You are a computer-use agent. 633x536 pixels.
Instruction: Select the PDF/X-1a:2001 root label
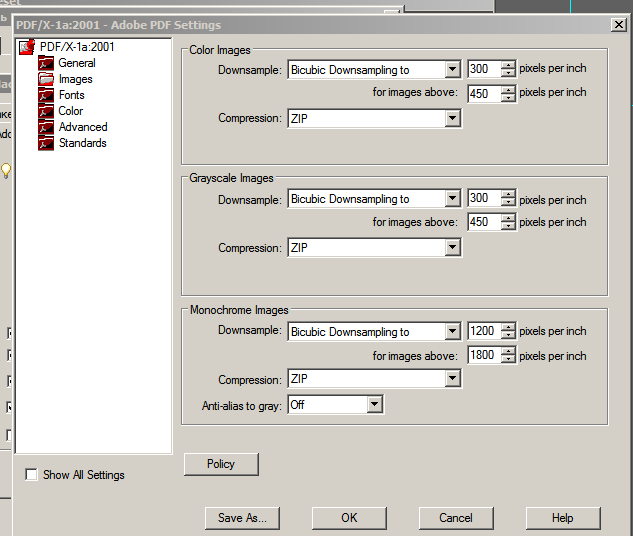pos(77,47)
